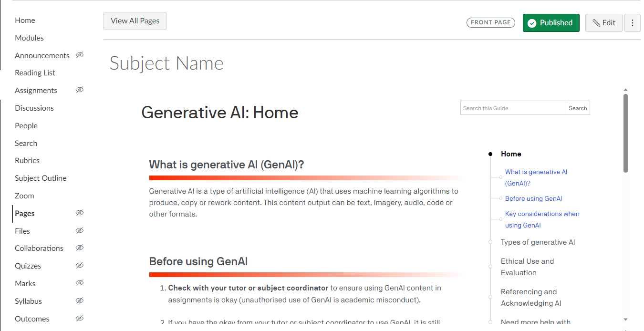644x331 pixels.
Task: Click the Search this Guide field
Action: tap(513, 108)
